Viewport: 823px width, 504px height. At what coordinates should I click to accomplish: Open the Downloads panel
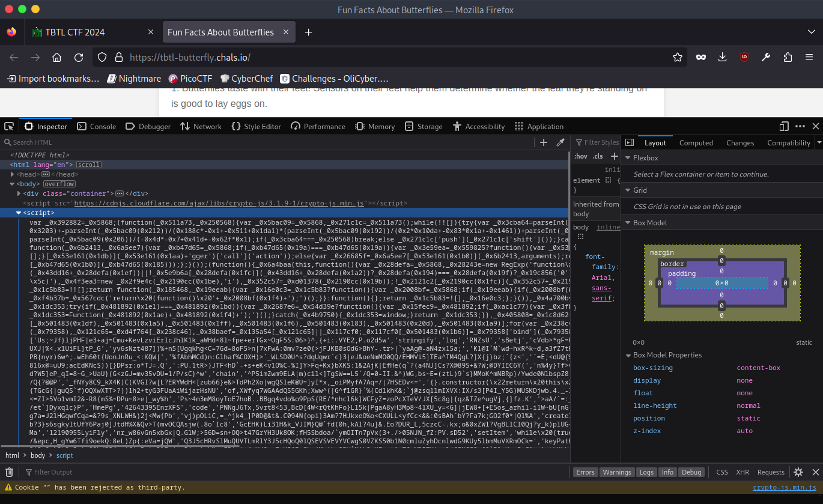point(723,57)
